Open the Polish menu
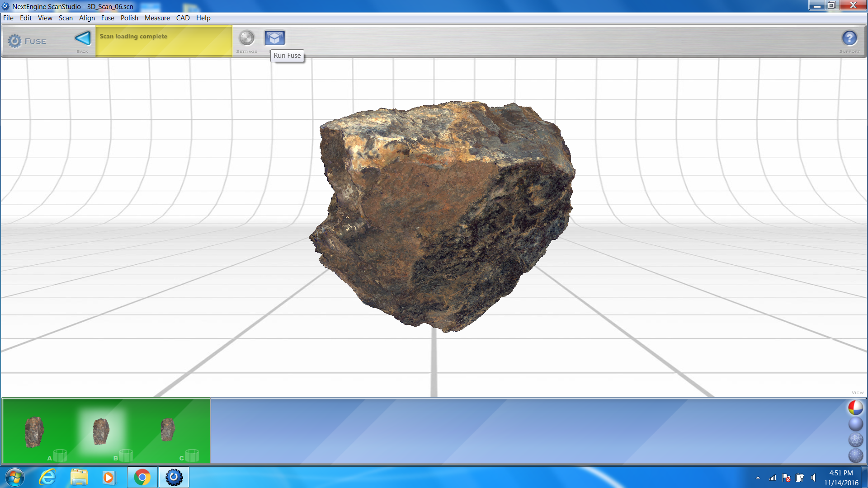Image resolution: width=868 pixels, height=488 pixels. [x=129, y=18]
